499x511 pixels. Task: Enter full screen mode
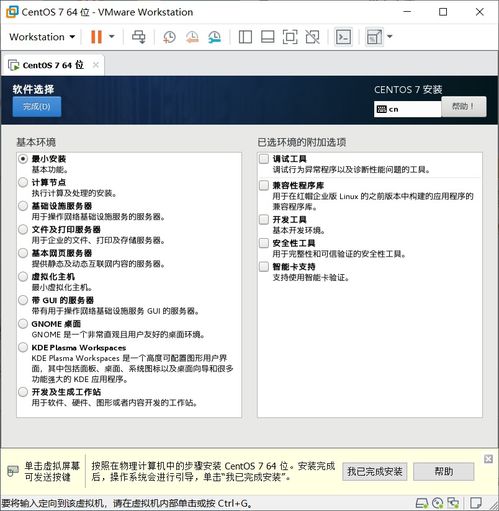pyautogui.click(x=290, y=37)
